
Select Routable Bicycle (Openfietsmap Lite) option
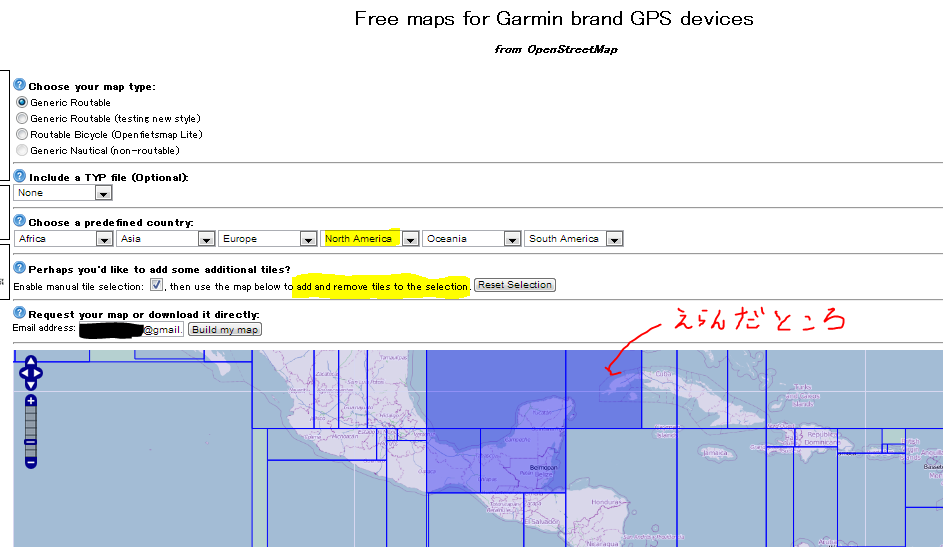(x=22, y=135)
